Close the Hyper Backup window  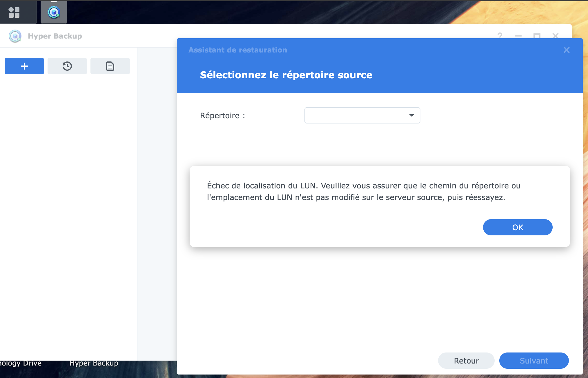click(x=556, y=36)
